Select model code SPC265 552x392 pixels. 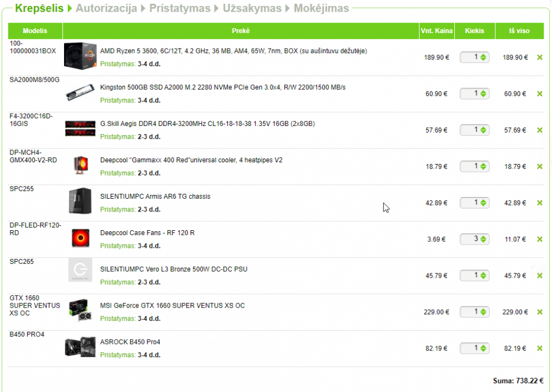tap(22, 262)
